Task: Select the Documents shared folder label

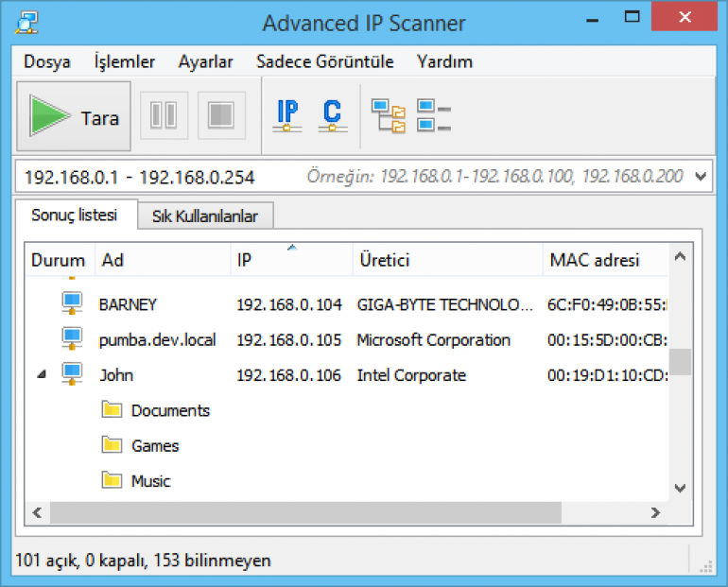Action: [170, 410]
